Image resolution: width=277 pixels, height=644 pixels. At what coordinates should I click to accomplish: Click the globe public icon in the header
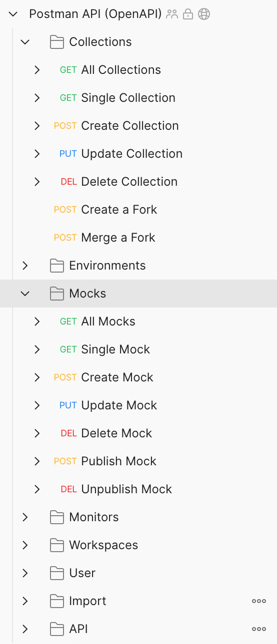(x=204, y=14)
